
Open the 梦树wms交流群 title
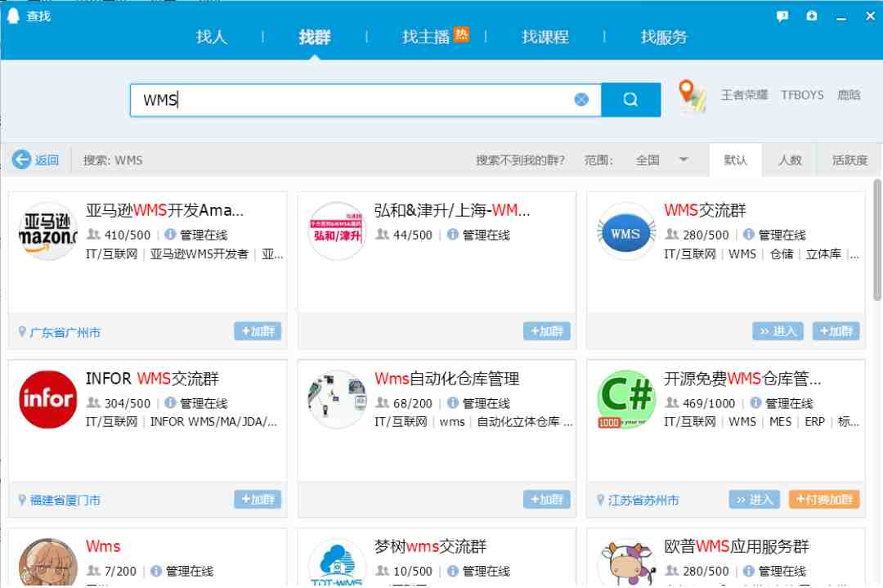pyautogui.click(x=430, y=546)
